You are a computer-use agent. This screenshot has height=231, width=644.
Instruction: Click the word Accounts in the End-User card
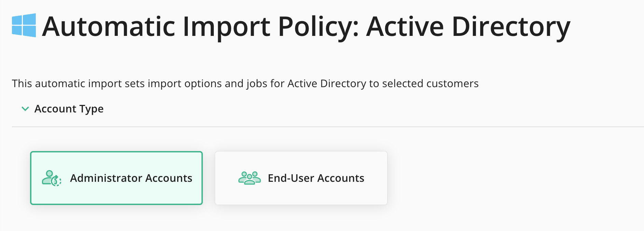click(341, 178)
